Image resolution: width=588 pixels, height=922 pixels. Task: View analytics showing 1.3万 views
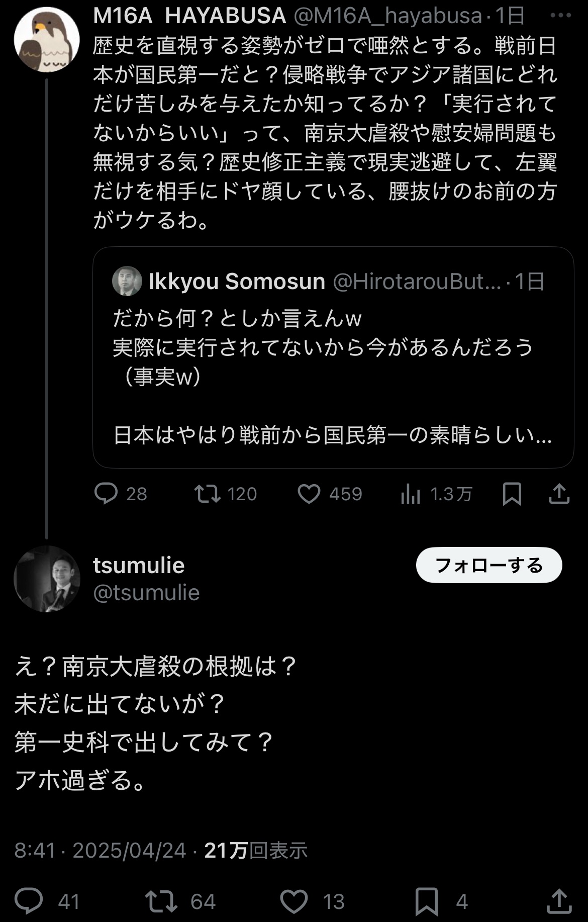point(411,495)
